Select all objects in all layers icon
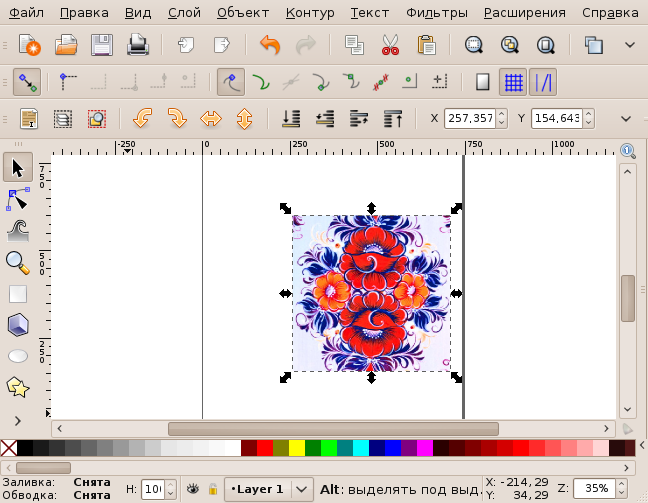Image resolution: width=648 pixels, height=503 pixels. pyautogui.click(x=63, y=119)
